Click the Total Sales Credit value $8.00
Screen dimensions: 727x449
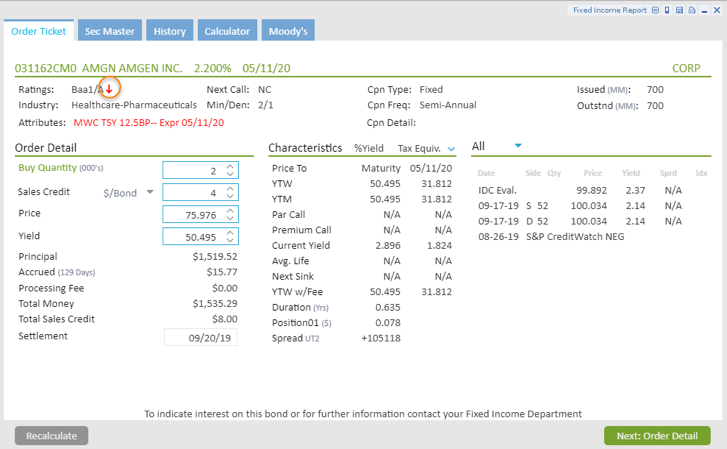click(x=225, y=319)
